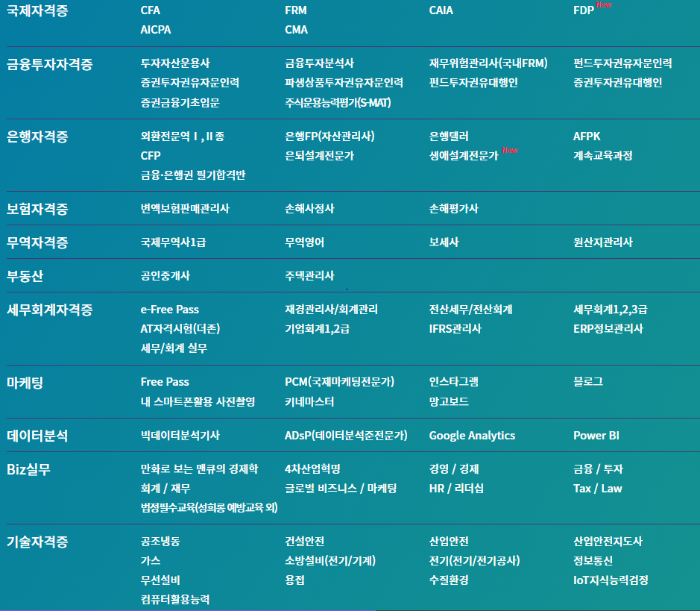700x611 pixels.
Task: Select 손해사정사 under insurance certifications
Action: coord(309,208)
